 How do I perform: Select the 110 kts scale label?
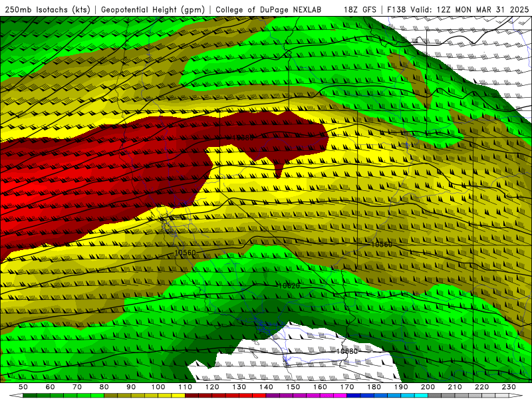[x=185, y=387]
